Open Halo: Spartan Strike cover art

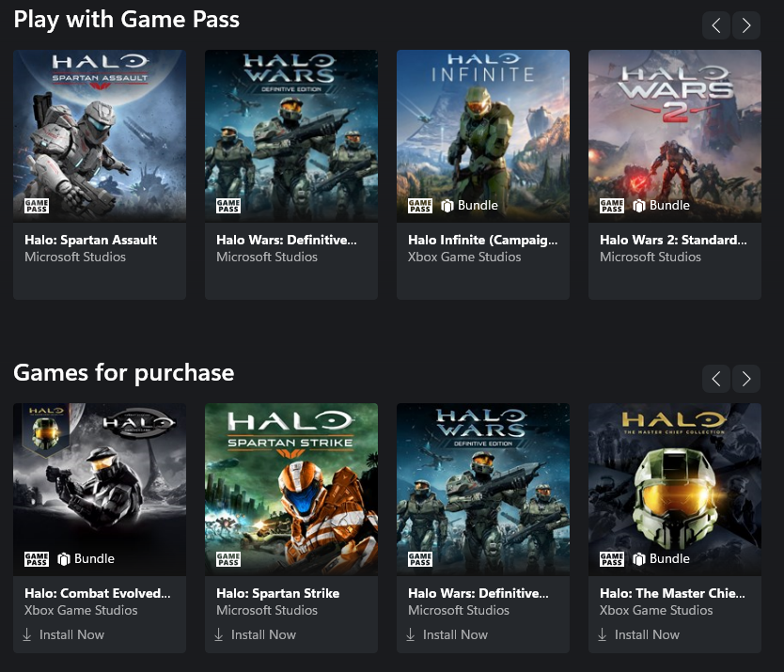pyautogui.click(x=291, y=489)
